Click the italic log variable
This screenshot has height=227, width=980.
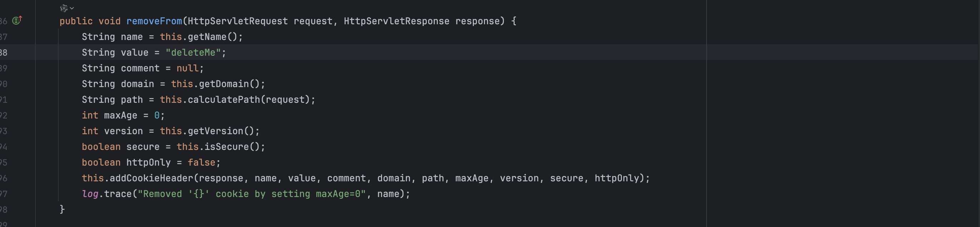click(90, 194)
